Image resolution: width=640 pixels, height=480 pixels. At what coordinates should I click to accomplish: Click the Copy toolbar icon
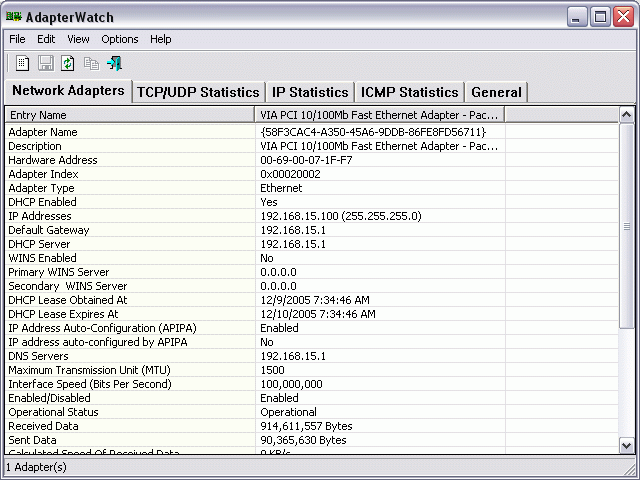(91, 63)
